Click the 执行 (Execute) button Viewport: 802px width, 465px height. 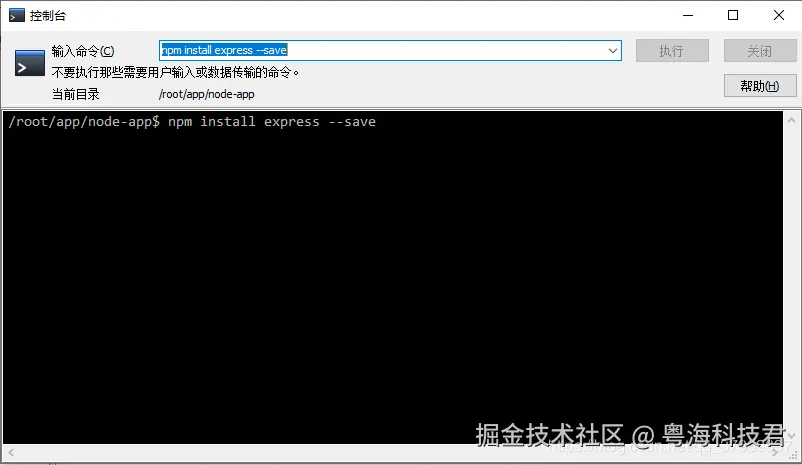coord(672,51)
